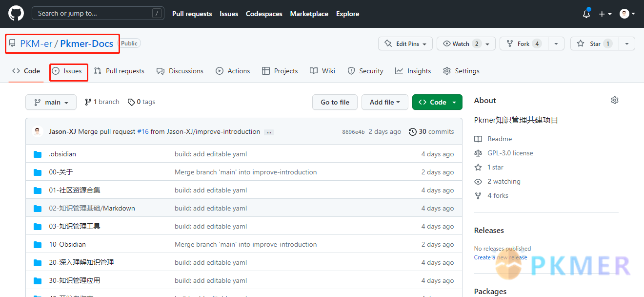The image size is (644, 297).
Task: Open the green Code dropdown button
Action: click(437, 102)
